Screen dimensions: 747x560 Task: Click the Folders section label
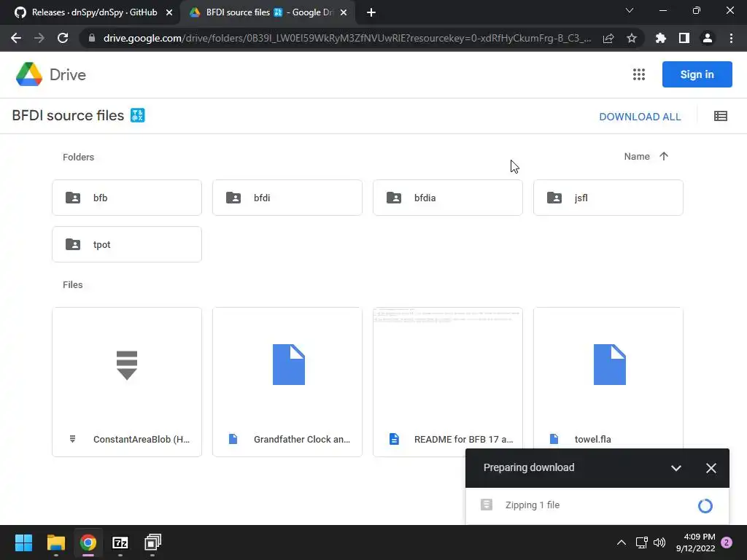click(x=79, y=157)
